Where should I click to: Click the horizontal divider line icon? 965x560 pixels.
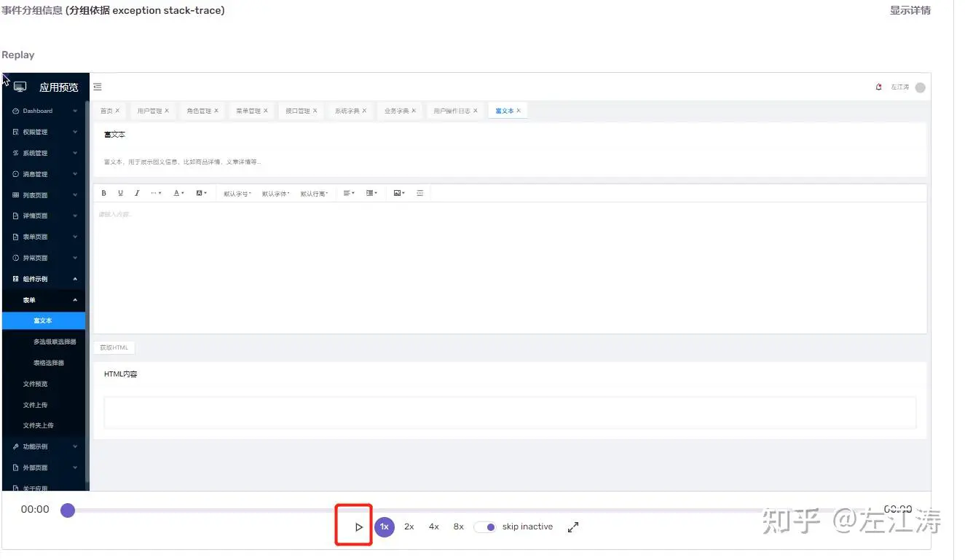click(420, 193)
